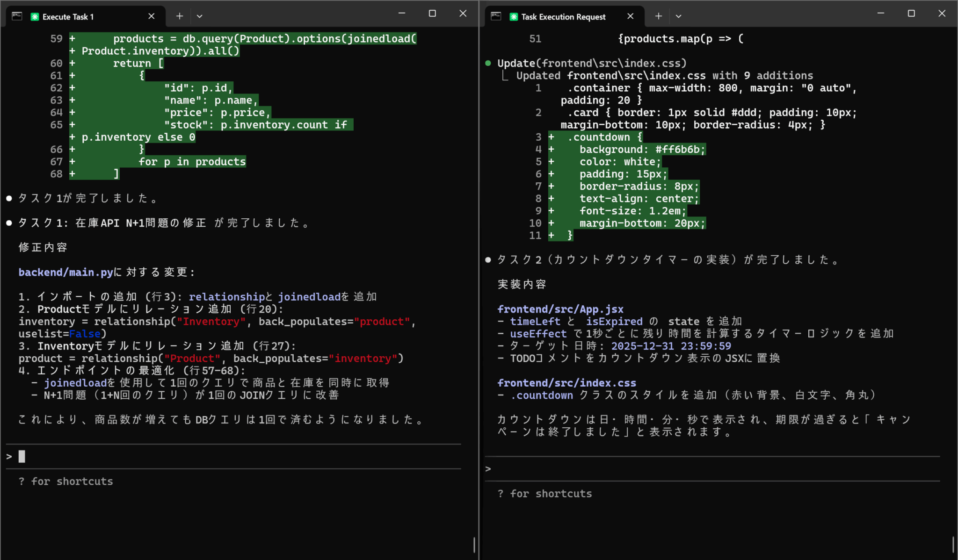The width and height of the screenshot is (958, 560).
Task: Click the left terminal prompt input
Action: [234, 456]
